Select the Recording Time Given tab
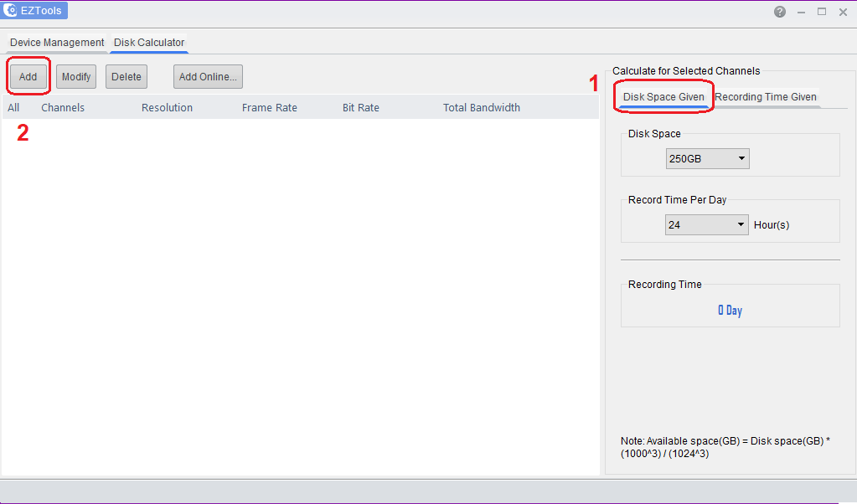The image size is (857, 504). coord(766,96)
